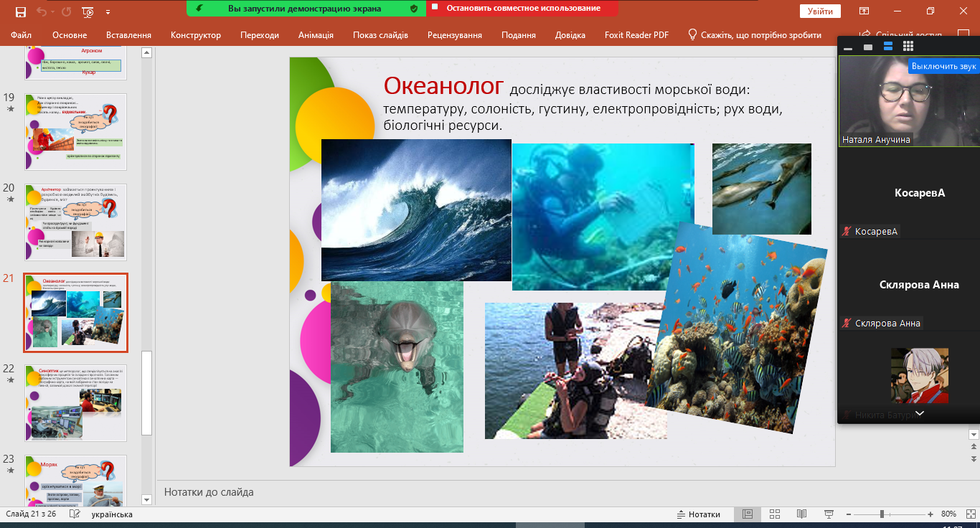Switch to Normal view icon in status bar

coord(748,514)
